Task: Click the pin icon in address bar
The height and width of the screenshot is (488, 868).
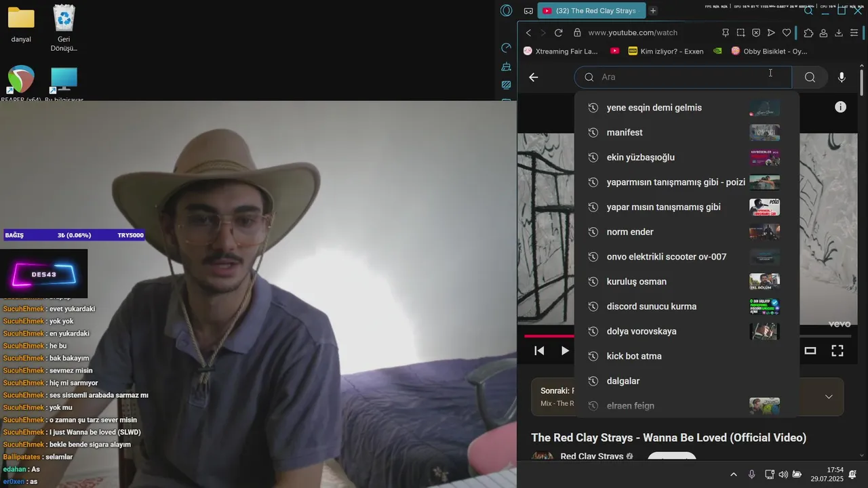Action: point(726,33)
